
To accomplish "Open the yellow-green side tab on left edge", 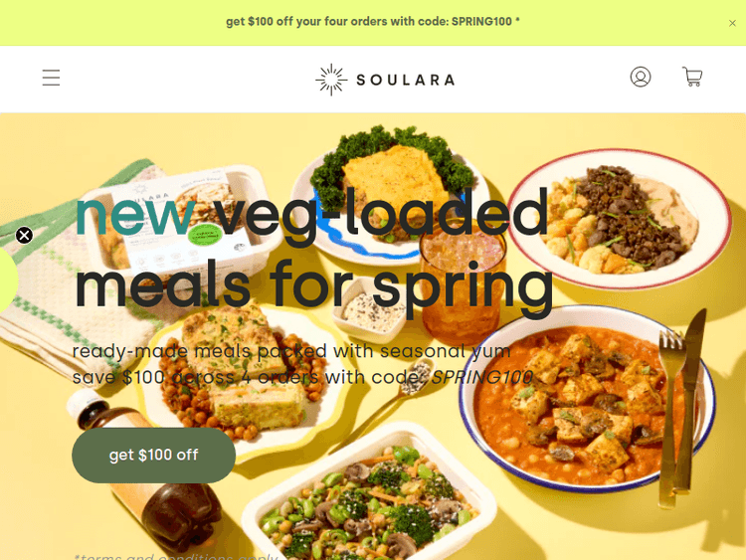I will tap(8, 280).
